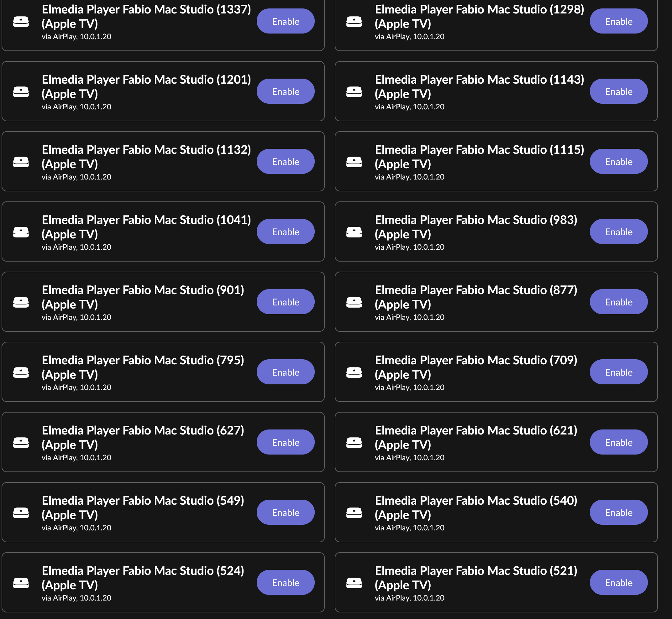
Task: Enable Elmedia Player Fabio Mac Studio (709)
Action: (619, 372)
